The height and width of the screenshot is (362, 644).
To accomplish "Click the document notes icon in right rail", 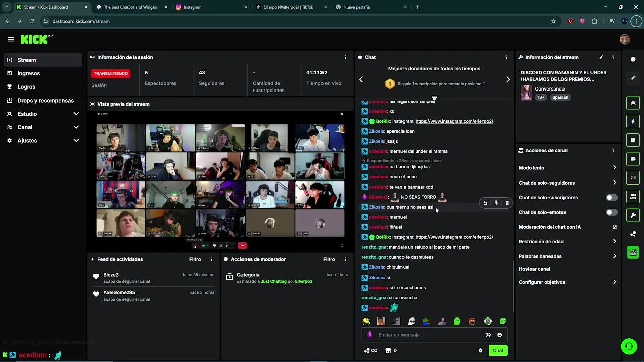I will pyautogui.click(x=633, y=140).
